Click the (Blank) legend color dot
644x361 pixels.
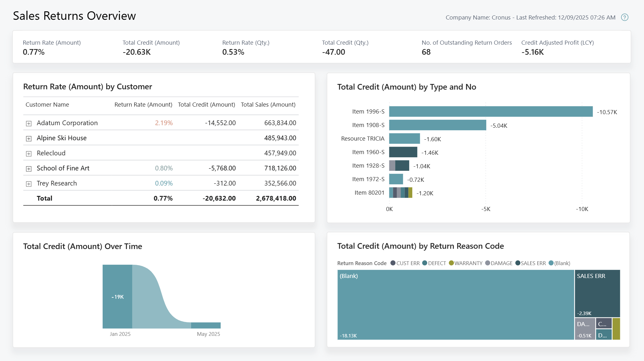coord(552,263)
